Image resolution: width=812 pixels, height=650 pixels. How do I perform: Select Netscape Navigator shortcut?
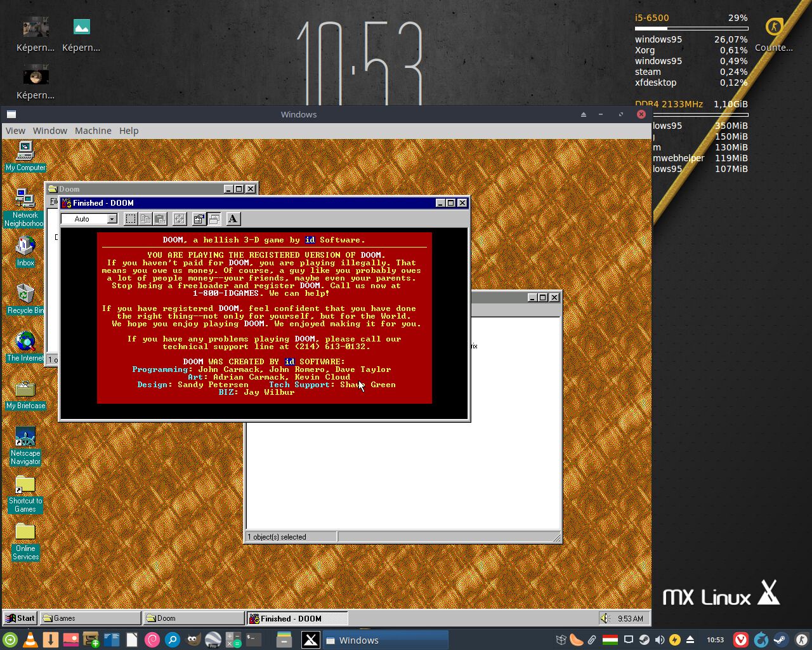25,446
